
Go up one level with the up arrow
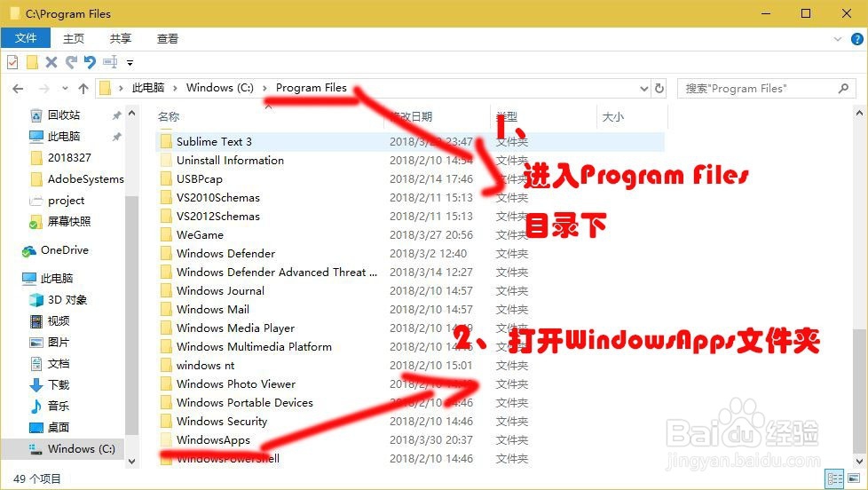point(83,89)
